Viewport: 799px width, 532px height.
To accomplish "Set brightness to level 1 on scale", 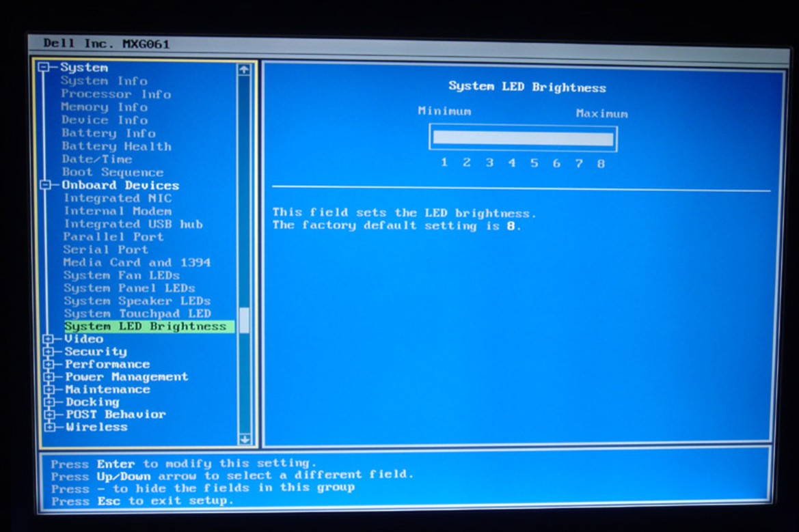I will (x=444, y=163).
